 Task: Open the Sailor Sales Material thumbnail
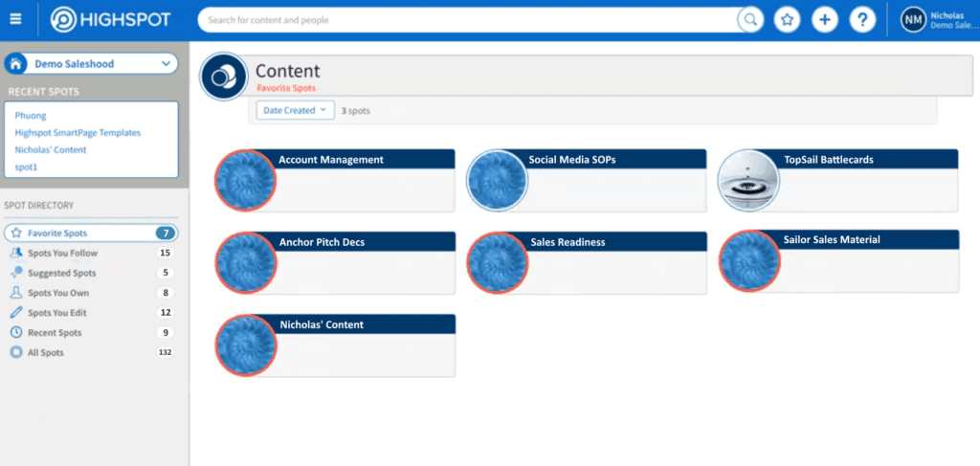click(x=749, y=260)
